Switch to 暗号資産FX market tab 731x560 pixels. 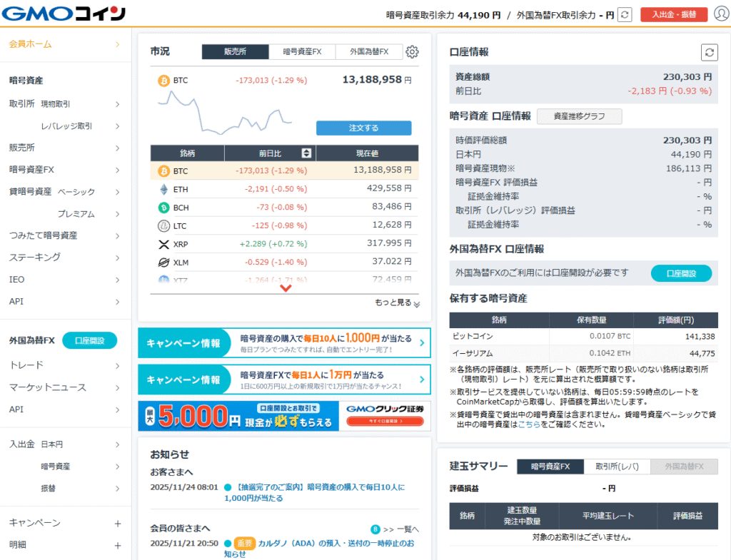[302, 51]
